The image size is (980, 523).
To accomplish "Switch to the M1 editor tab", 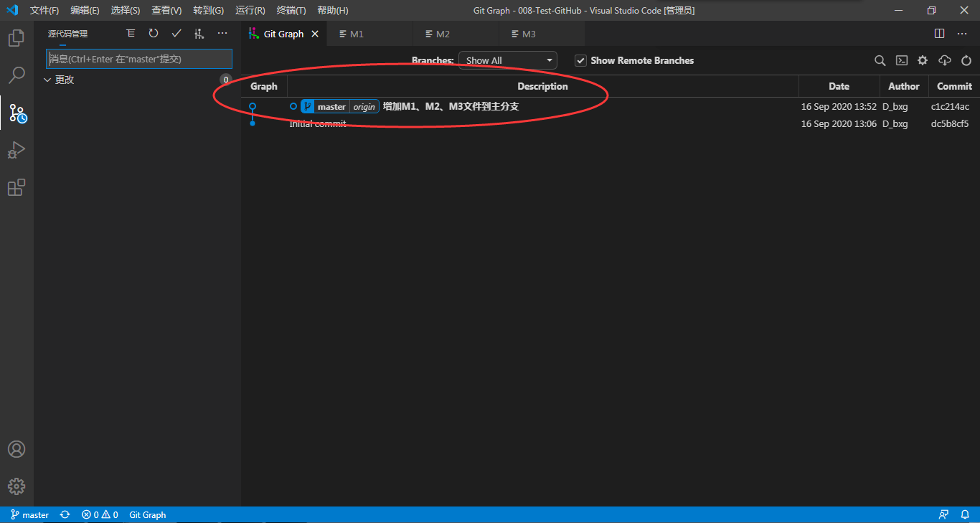I will pos(369,34).
